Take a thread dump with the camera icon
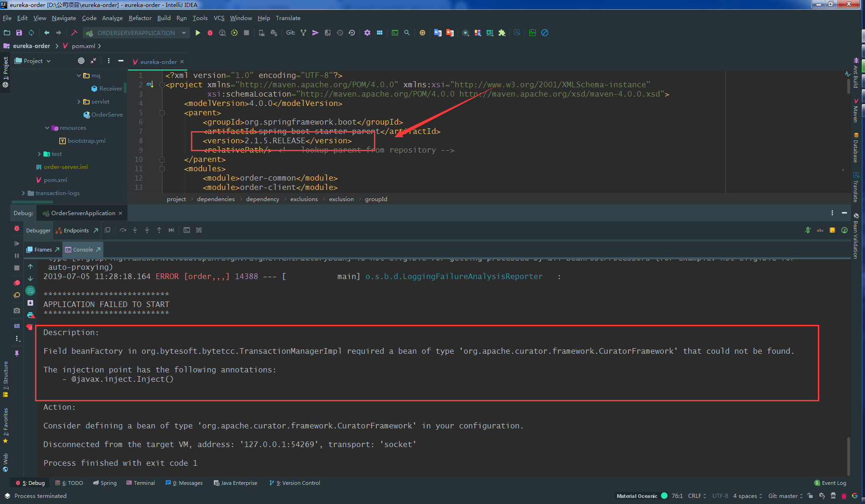The image size is (865, 504). 17,310
